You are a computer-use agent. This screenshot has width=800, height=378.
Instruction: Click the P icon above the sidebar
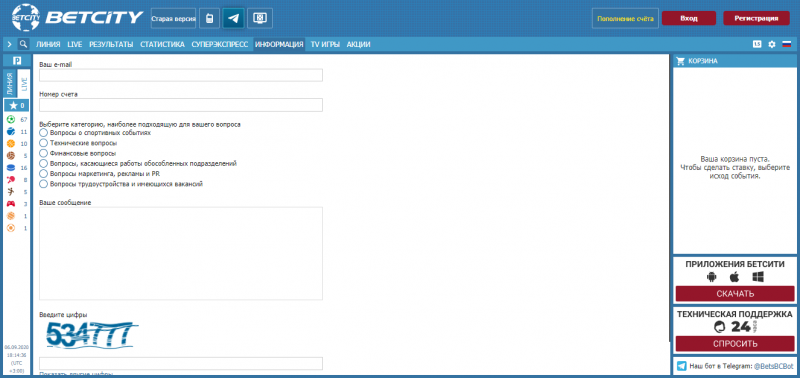16,61
